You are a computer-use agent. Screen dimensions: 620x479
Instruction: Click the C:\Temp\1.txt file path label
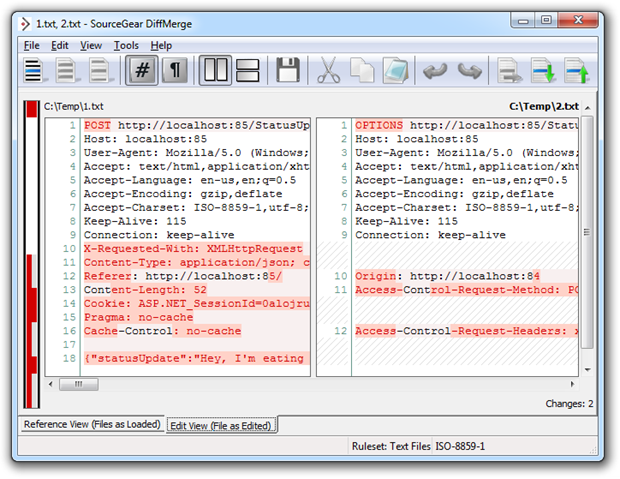74,106
